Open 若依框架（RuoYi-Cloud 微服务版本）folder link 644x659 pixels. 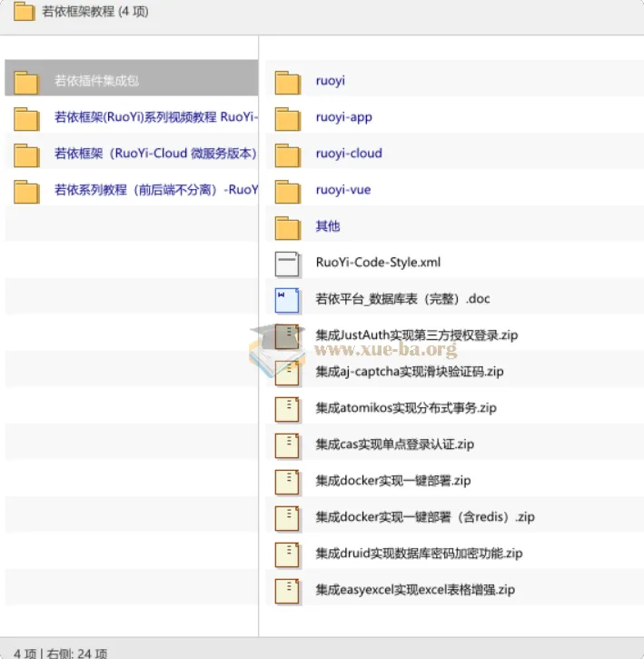click(155, 154)
